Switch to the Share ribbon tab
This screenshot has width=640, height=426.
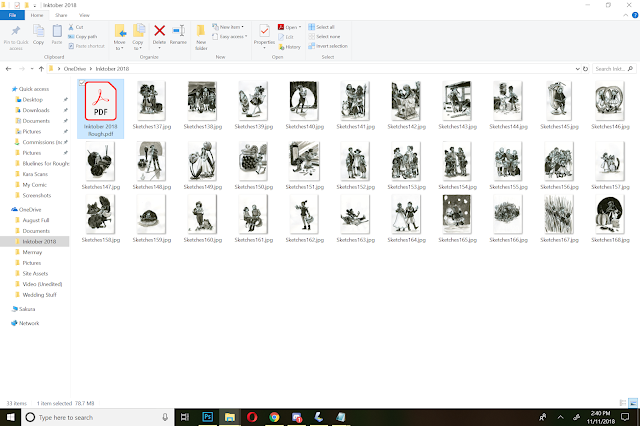pyautogui.click(x=61, y=15)
